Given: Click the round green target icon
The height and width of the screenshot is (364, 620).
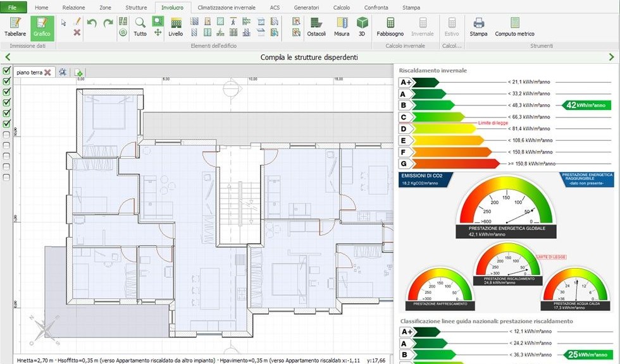Looking at the screenshot, I should 123,33.
